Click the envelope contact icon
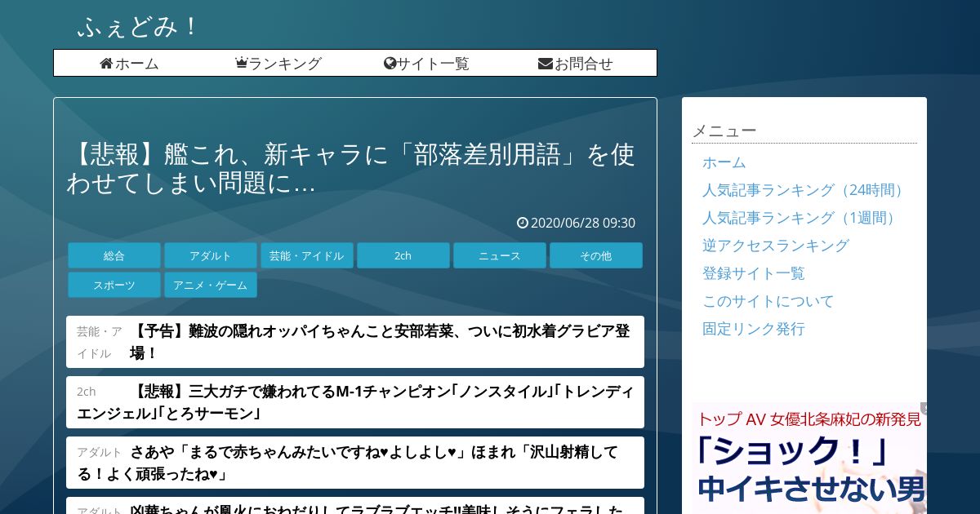This screenshot has width=980, height=514. tap(546, 63)
